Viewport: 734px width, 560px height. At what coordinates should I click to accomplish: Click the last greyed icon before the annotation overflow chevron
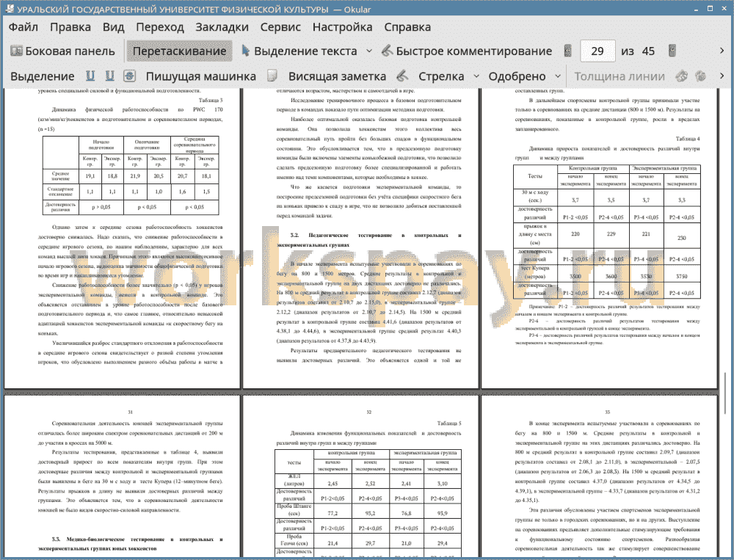tap(701, 76)
